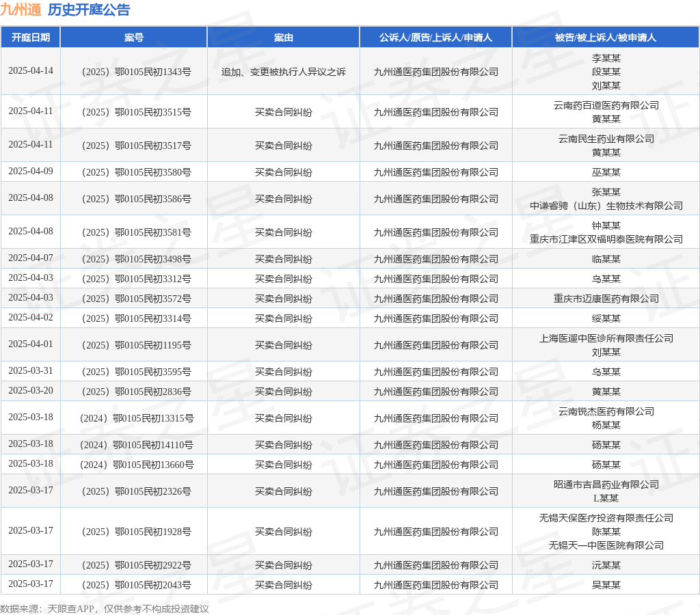This screenshot has width=700, height=615.
Task: Click defendant 临某某
Action: pyautogui.click(x=606, y=259)
